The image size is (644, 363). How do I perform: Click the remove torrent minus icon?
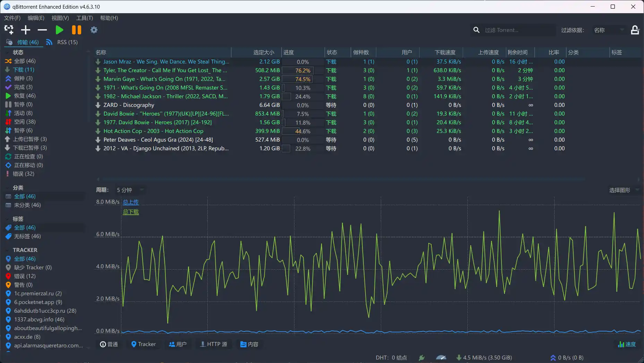pyautogui.click(x=42, y=30)
